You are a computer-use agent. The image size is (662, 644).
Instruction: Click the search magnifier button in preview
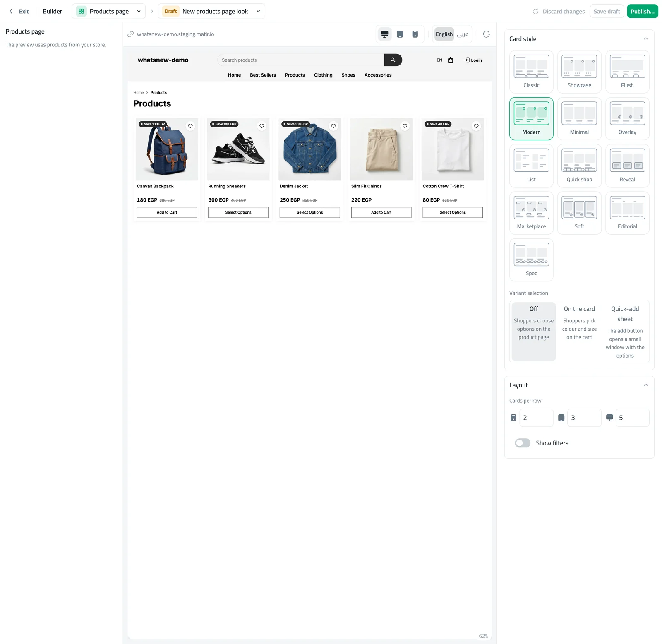(393, 60)
